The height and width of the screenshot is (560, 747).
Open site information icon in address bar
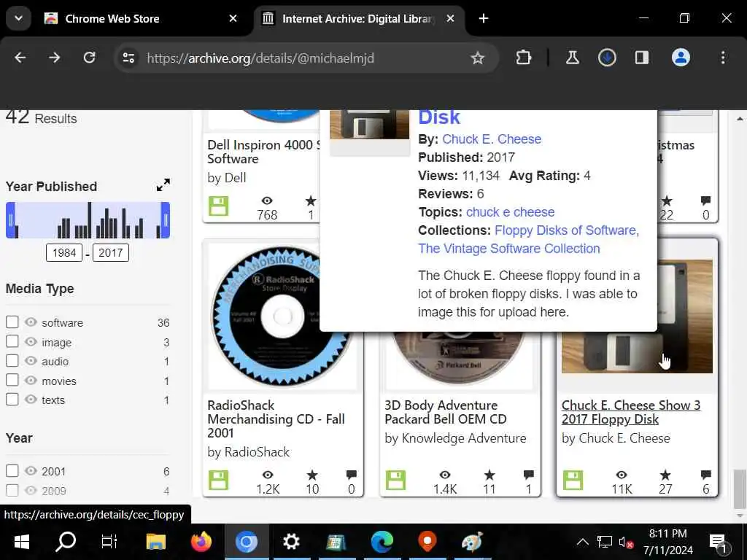(128, 58)
